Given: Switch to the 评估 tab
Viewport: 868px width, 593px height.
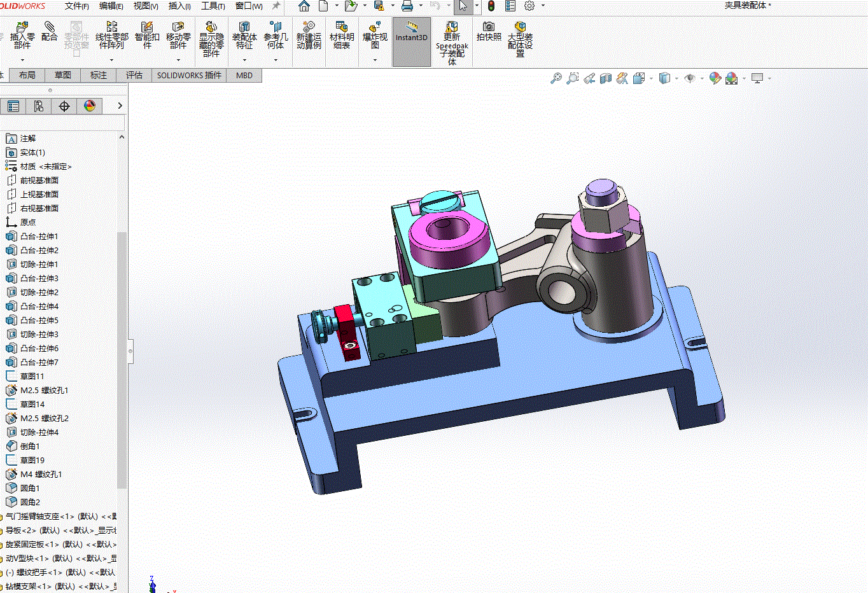Looking at the screenshot, I should (x=134, y=75).
